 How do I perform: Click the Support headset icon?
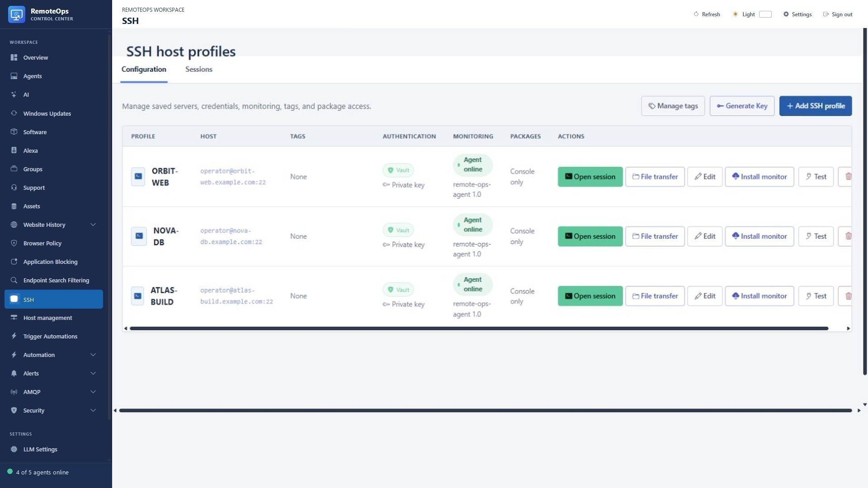pos(14,188)
